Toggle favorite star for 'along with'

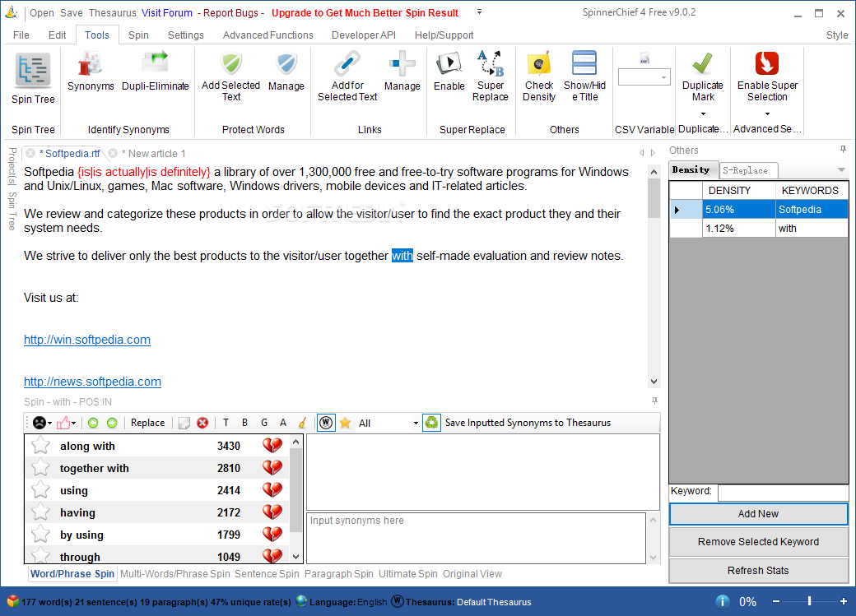tap(40, 446)
